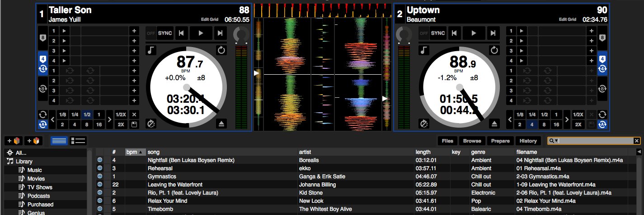The image size is (644, 215).
Task: Open Edit Grid on deck 2
Action: tap(568, 19)
